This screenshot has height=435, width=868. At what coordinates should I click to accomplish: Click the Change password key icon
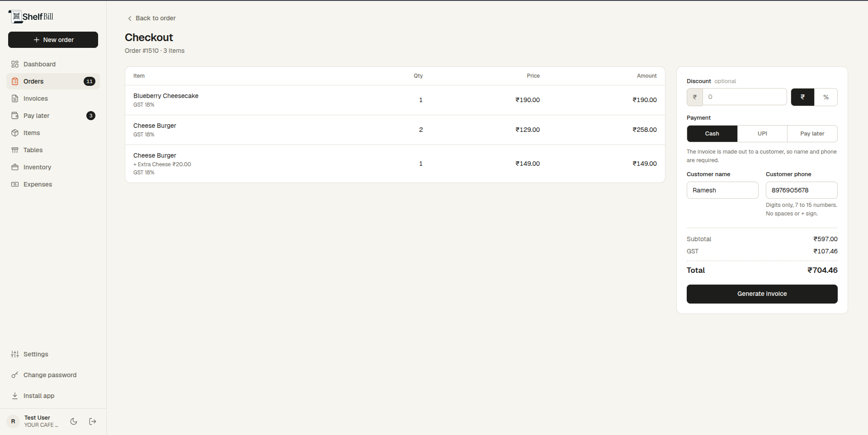15,375
